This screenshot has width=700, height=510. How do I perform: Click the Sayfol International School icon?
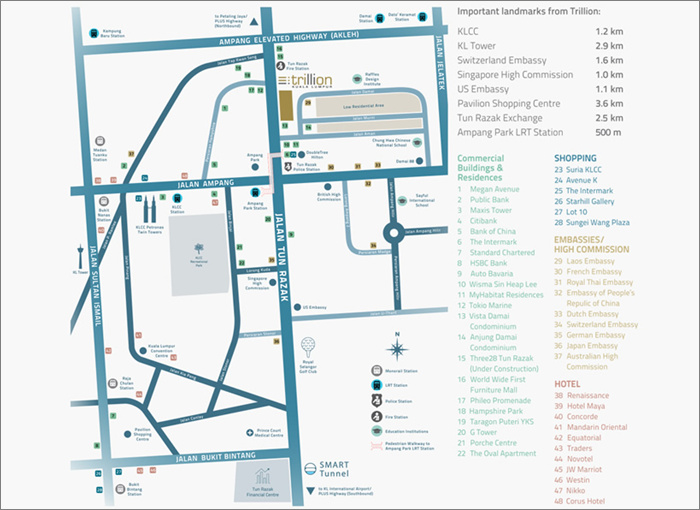[x=402, y=200]
